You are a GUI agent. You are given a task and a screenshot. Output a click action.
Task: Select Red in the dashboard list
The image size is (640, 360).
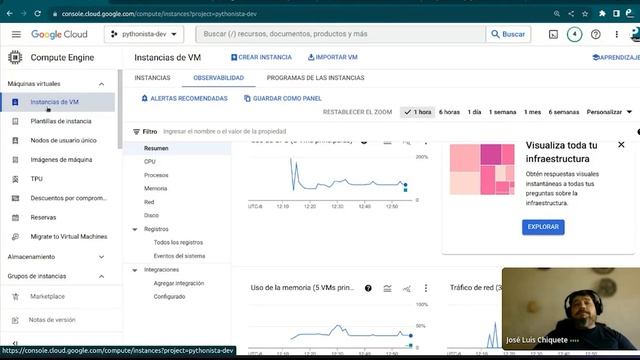pyautogui.click(x=149, y=202)
